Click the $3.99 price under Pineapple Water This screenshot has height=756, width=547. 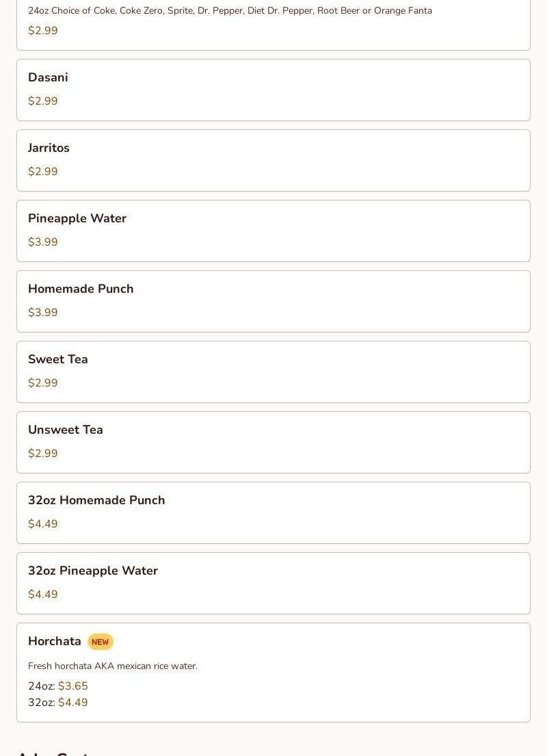pos(43,242)
